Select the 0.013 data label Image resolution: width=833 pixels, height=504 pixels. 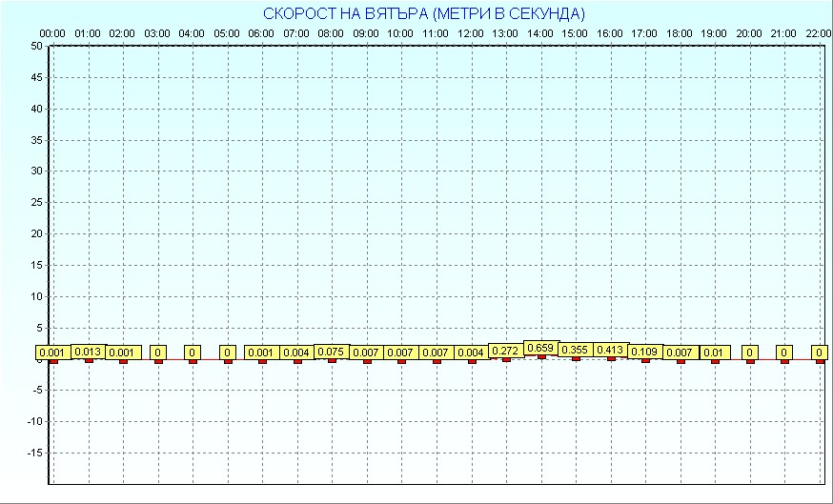point(88,352)
